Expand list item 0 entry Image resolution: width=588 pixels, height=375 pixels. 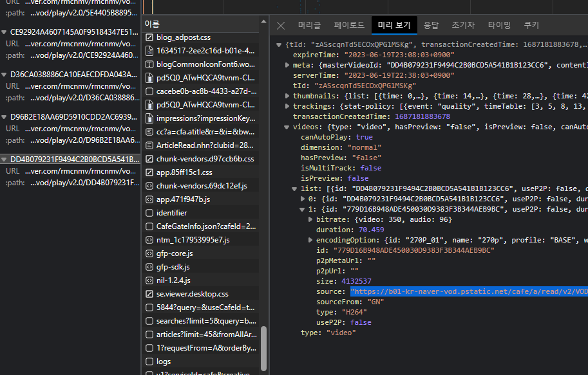pos(303,199)
